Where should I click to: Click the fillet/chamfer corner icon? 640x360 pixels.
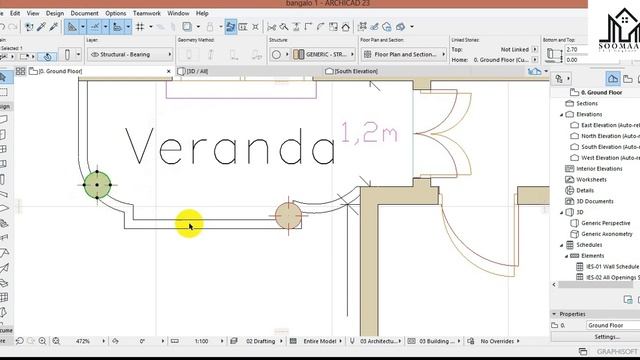pos(309,27)
